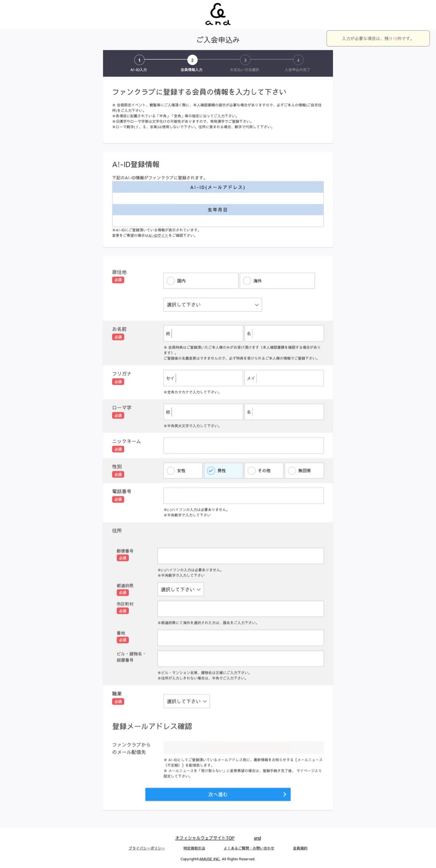
Task: Click ニックネーム input field
Action: coord(243,446)
